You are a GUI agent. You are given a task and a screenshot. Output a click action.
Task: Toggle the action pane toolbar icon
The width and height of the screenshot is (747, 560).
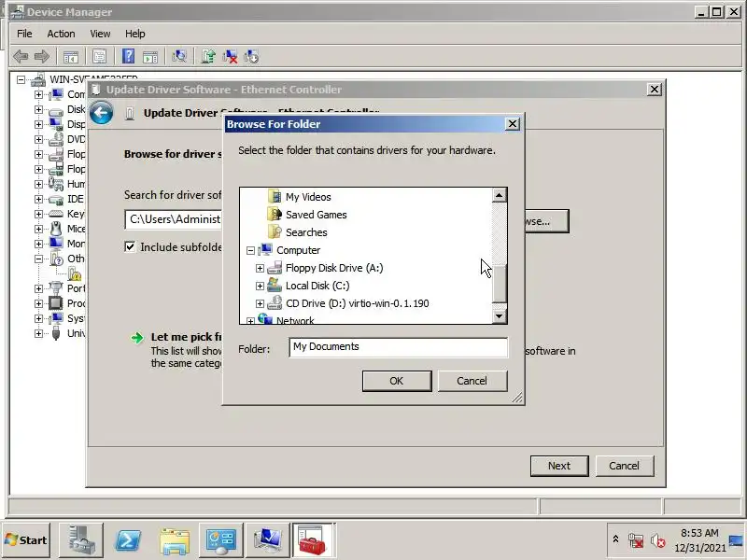point(150,57)
